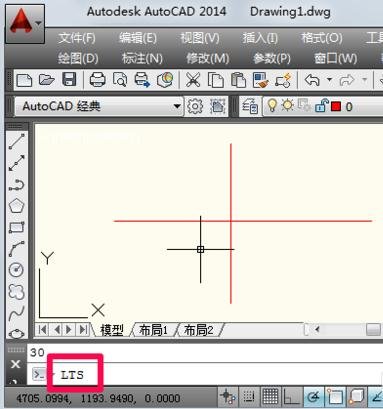Select the Circle draw tool
Image resolution: width=383 pixels, height=409 pixels.
(16, 270)
